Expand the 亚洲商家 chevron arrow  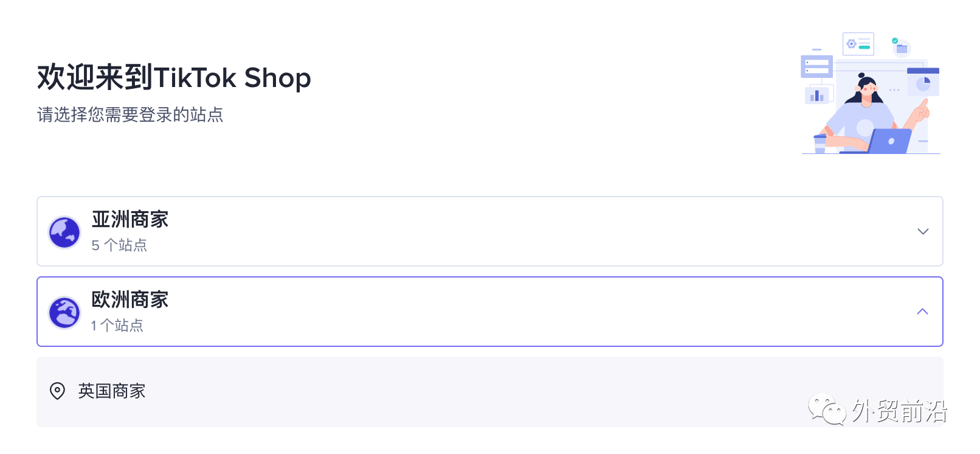923,231
